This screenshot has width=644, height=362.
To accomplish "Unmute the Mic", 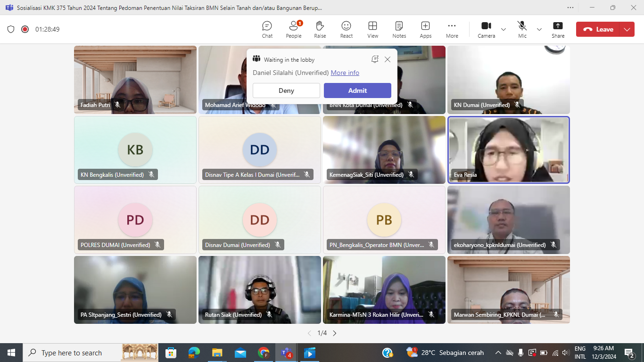I will coord(522,29).
